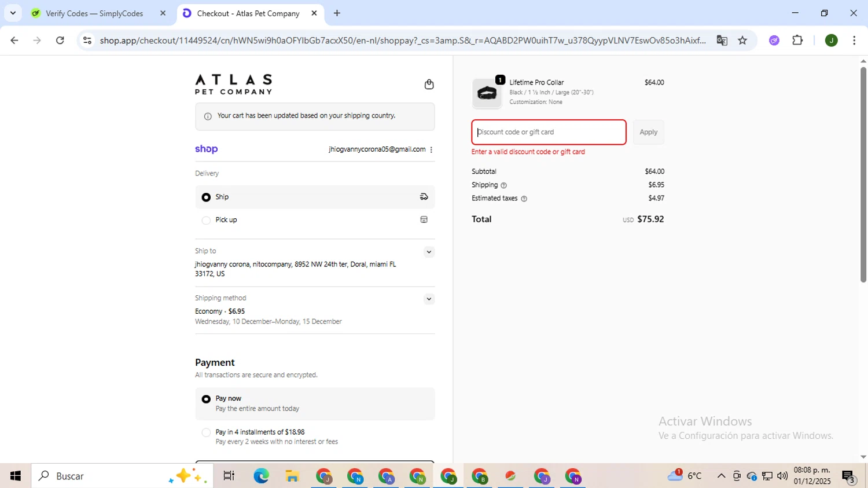Click the total amount $75.92
868x488 pixels.
650,219
